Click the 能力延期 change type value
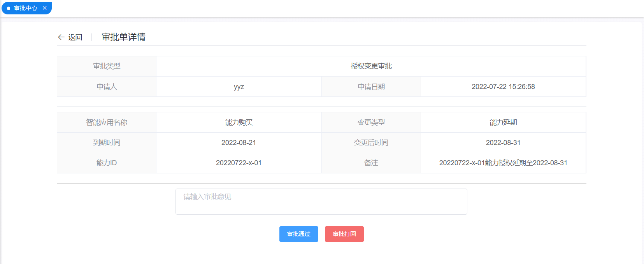Screen dimensions: 644x264 [503, 122]
